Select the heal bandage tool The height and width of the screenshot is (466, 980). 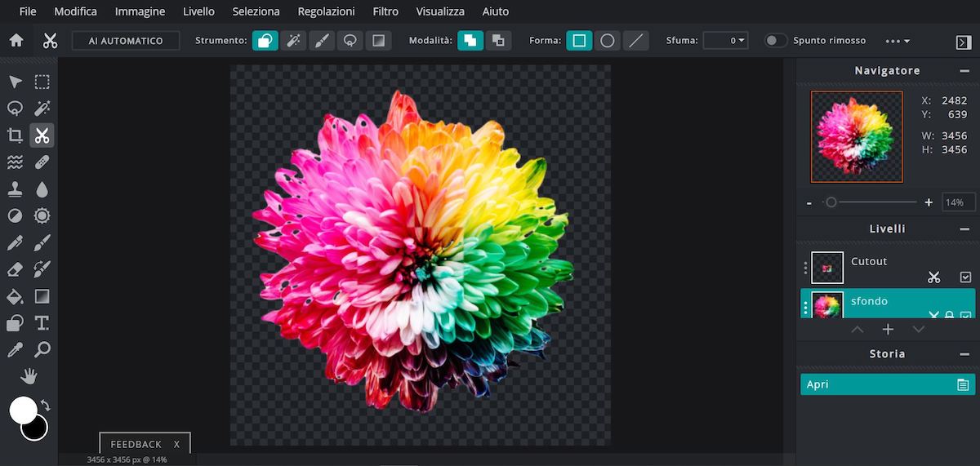42,162
